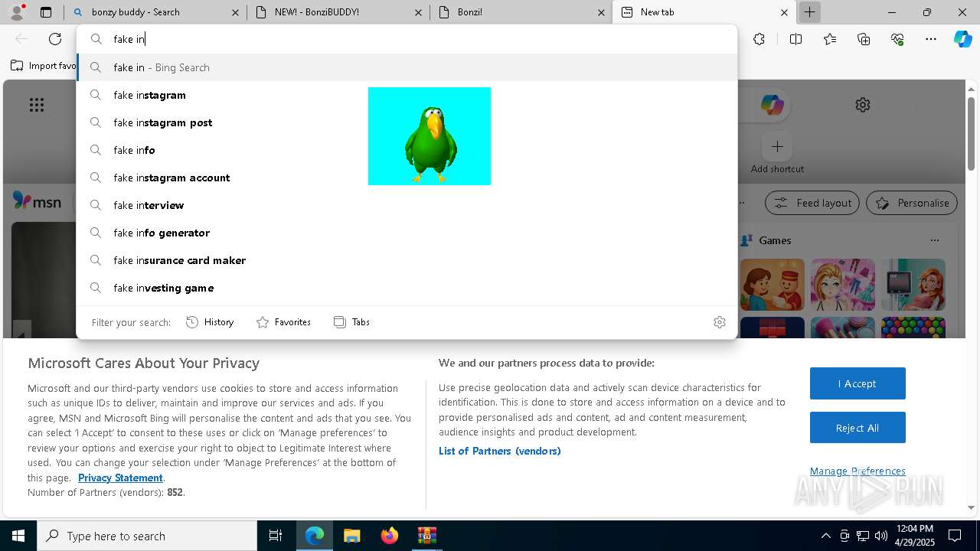
Task: Open the pink-haired girl game thumbnail
Action: [843, 285]
